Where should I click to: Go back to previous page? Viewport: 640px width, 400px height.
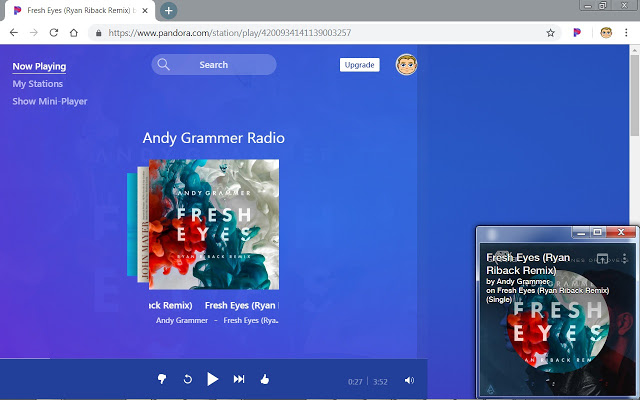pos(14,33)
